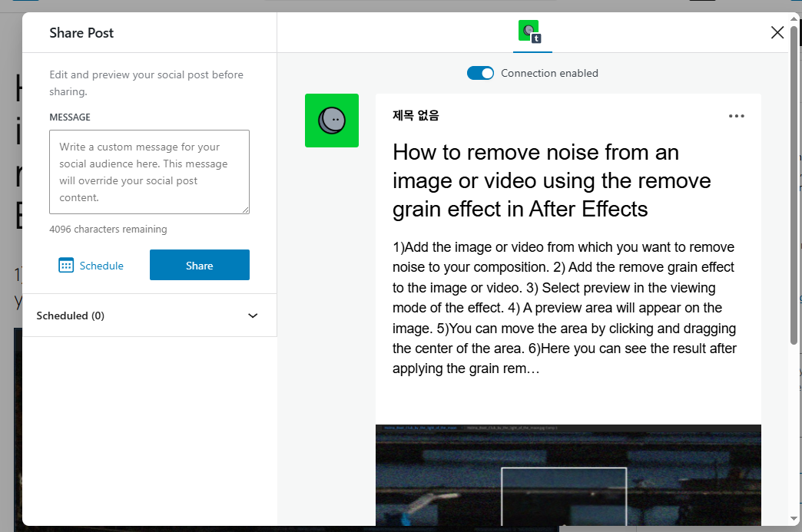802x532 pixels.
Task: Click the dialog vertical scrollbar thumb
Action: click(x=794, y=184)
